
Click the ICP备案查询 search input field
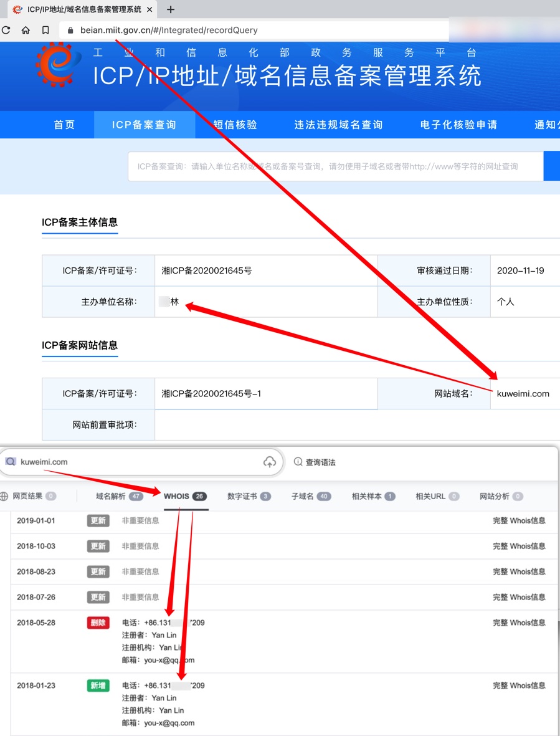(335, 166)
